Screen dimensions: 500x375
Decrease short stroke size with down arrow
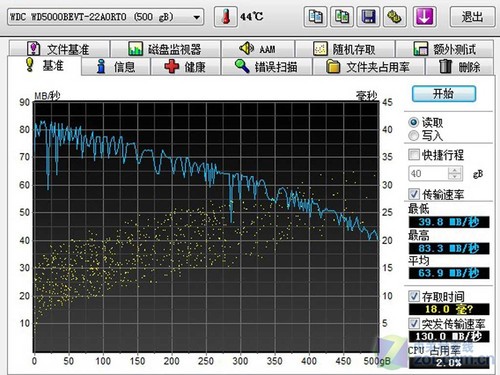[455, 177]
